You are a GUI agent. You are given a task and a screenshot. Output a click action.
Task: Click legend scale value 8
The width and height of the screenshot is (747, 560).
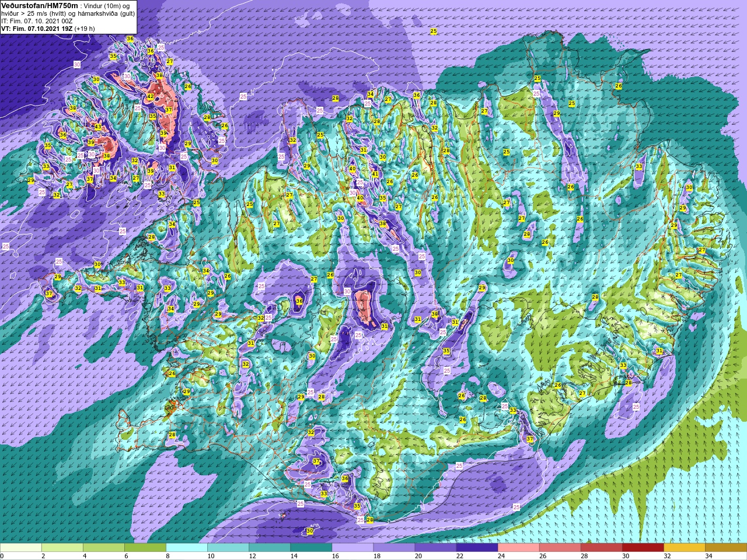167,556
